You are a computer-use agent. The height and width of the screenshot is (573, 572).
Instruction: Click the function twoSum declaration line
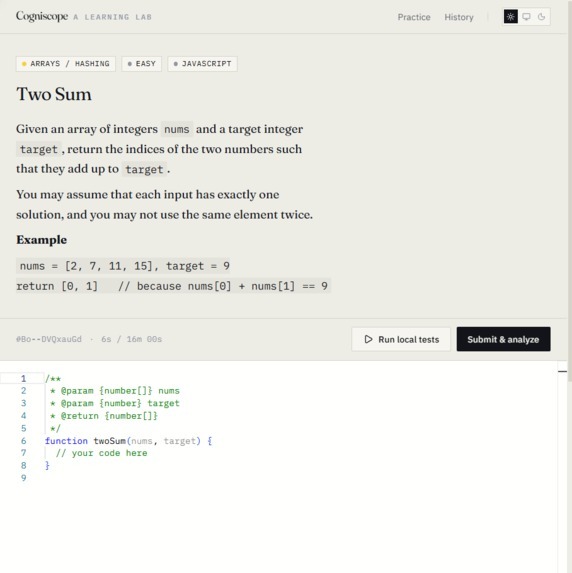click(x=128, y=441)
